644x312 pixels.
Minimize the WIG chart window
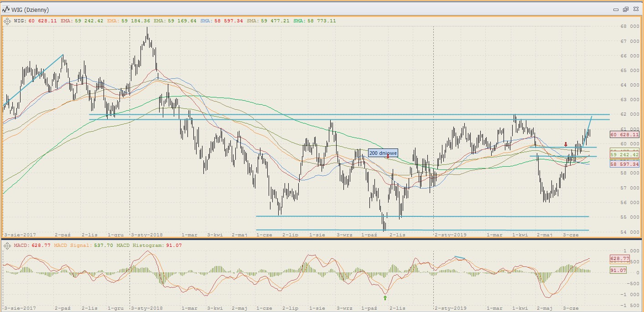[615, 9]
